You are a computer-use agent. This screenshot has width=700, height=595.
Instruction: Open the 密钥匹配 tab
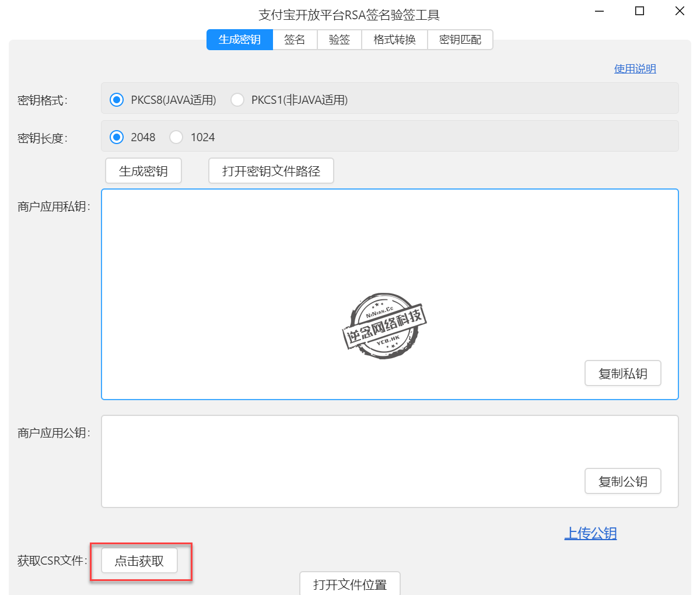(x=460, y=40)
